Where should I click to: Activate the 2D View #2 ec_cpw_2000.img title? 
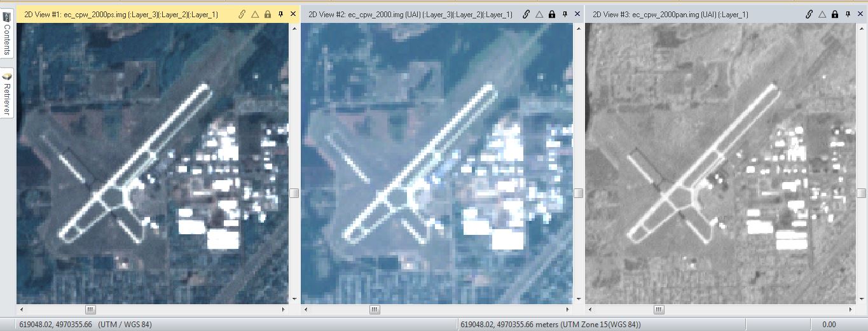(x=410, y=14)
